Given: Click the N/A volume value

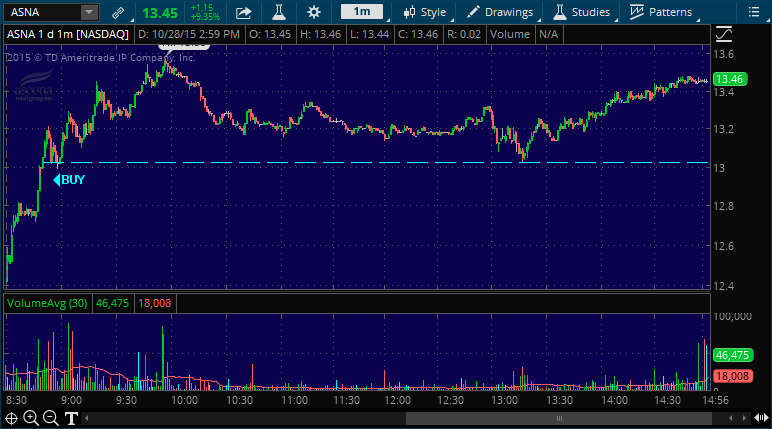Looking at the screenshot, I should click(x=548, y=34).
